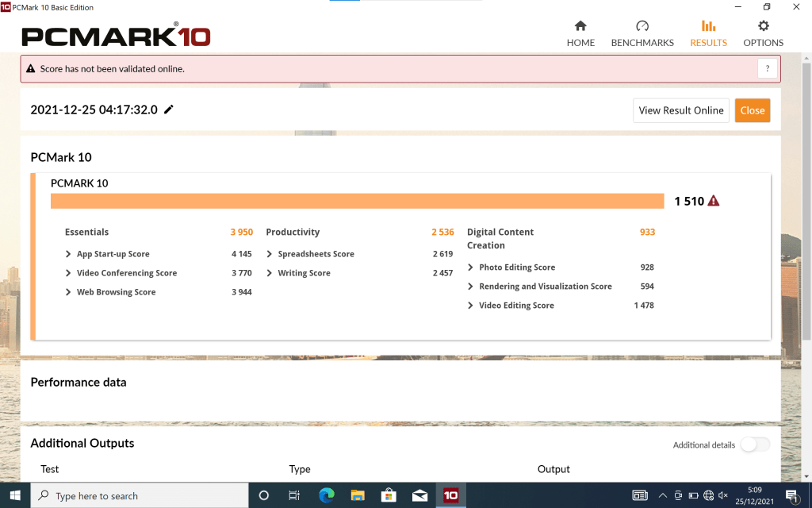Image resolution: width=812 pixels, height=508 pixels.
Task: Click App Start-up value 4 145
Action: [x=241, y=254]
